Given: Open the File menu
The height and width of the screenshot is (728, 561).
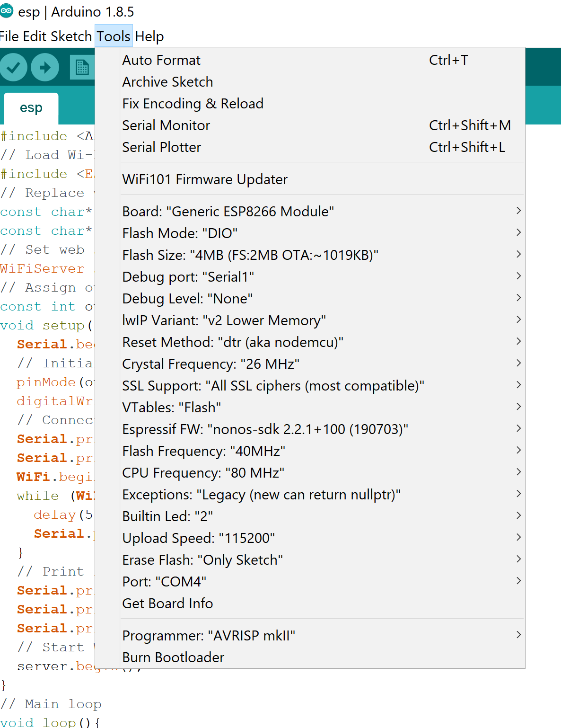Looking at the screenshot, I should point(9,36).
